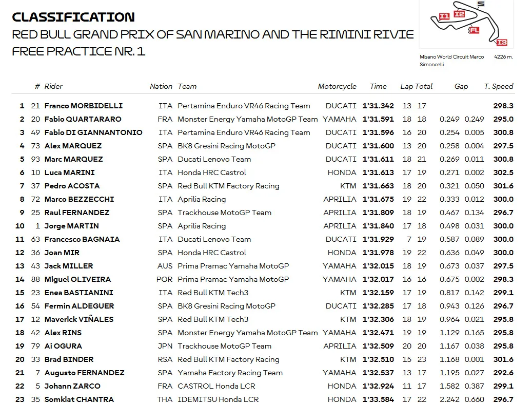Viewport: 532px width, 404px height.
Task: Click the I1 sector marker on track map
Action: [x=444, y=16]
